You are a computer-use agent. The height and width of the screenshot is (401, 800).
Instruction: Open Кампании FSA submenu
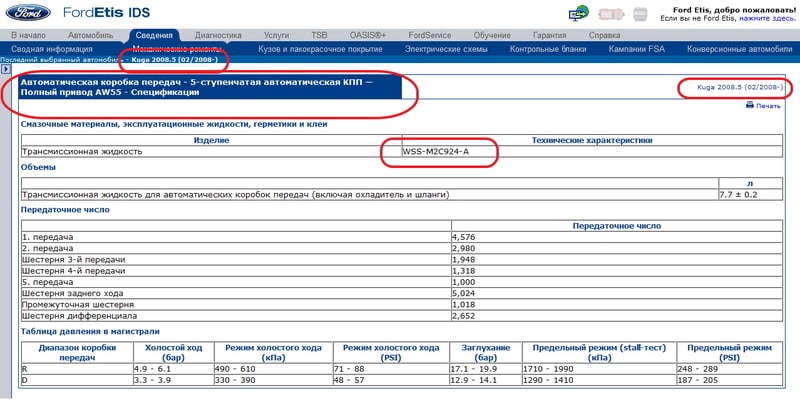click(x=636, y=49)
